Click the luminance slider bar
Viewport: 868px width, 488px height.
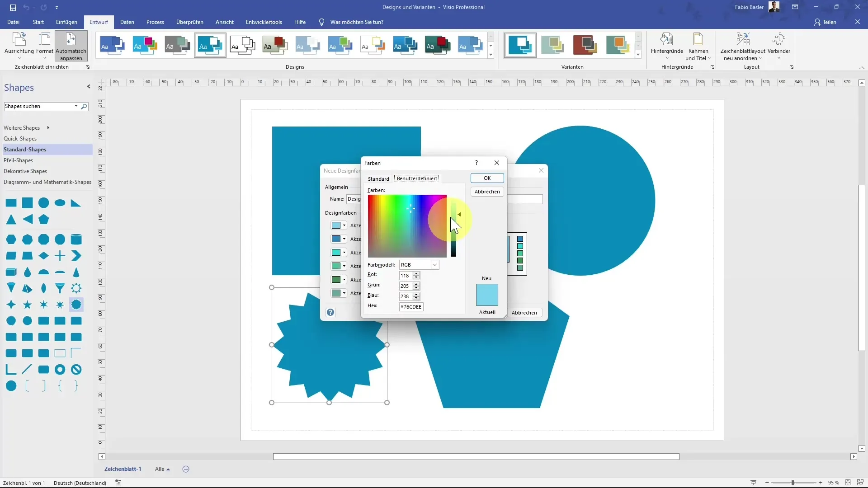point(453,226)
